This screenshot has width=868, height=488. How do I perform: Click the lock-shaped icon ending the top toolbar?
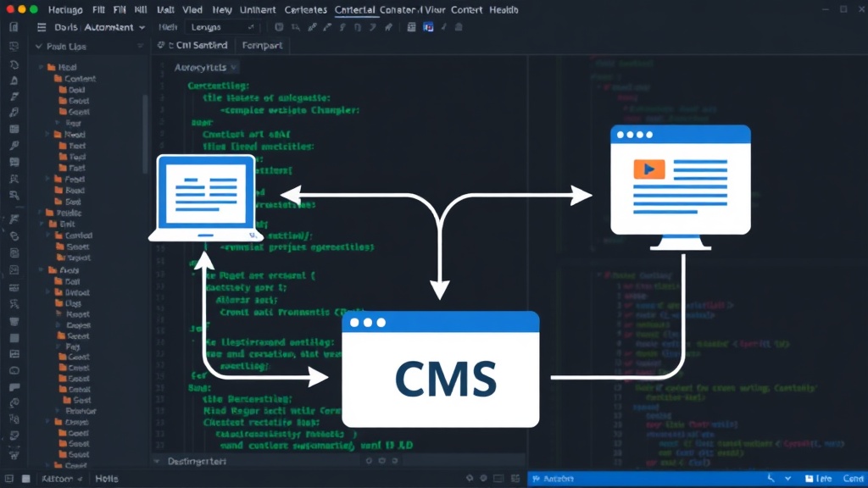click(459, 27)
